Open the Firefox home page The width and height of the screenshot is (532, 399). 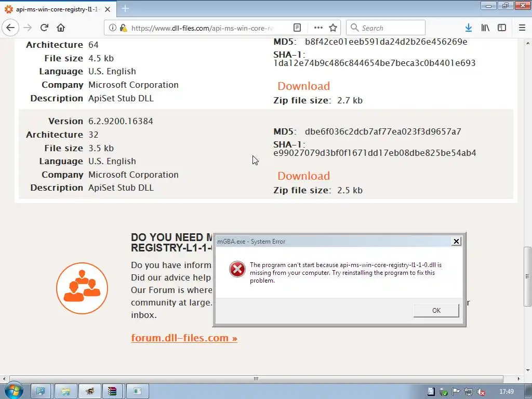[x=61, y=28]
